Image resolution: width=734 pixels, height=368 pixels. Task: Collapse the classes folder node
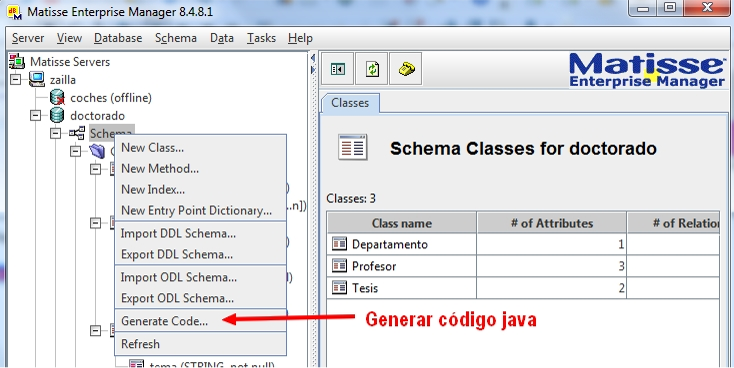(76, 151)
